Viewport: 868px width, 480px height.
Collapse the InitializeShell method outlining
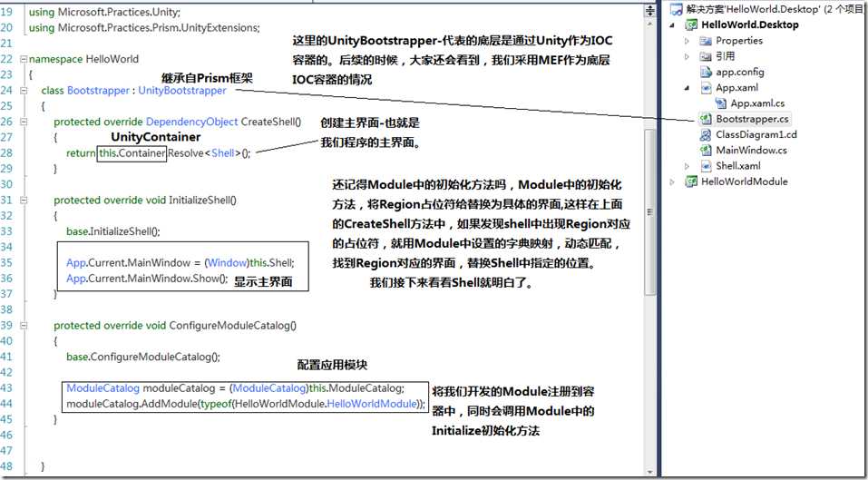pos(23,201)
